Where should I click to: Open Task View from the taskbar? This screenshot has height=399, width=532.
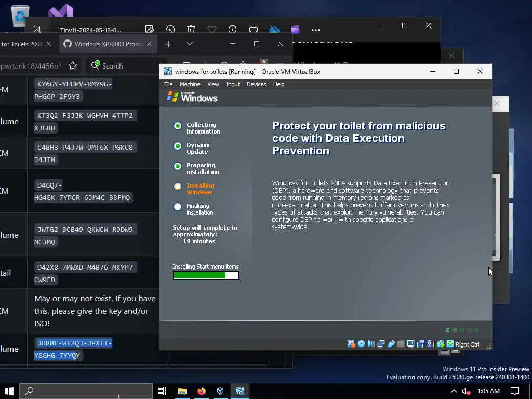pos(162,391)
